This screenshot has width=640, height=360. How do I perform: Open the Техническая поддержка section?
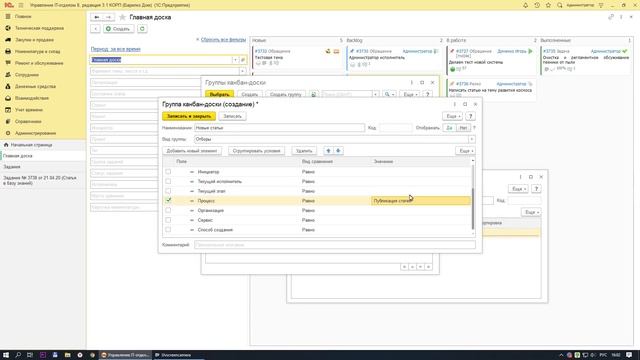point(39,28)
